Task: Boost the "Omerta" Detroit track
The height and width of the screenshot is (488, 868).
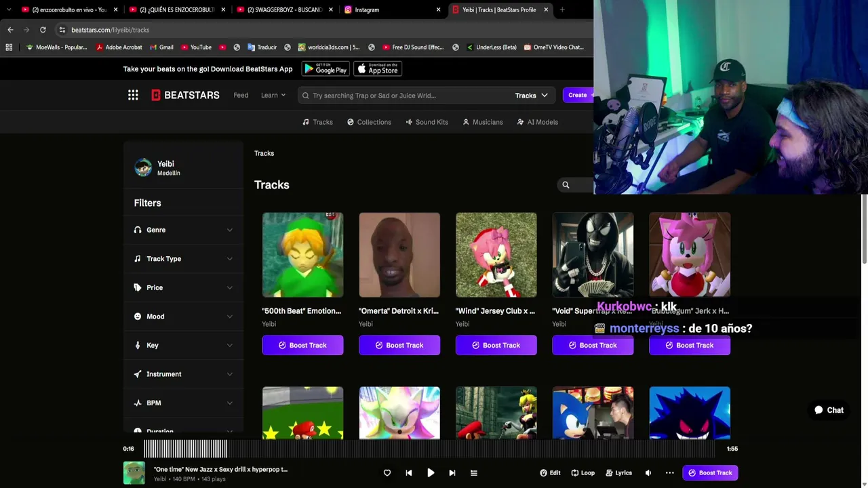Action: [399, 346]
